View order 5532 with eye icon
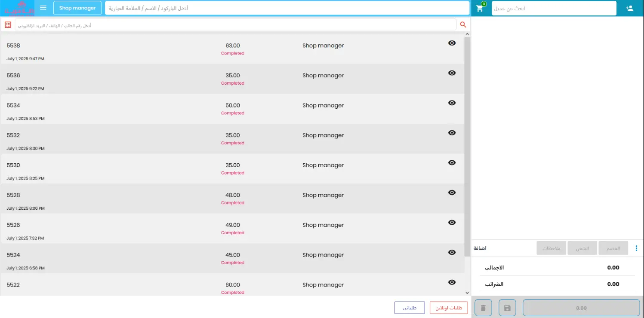 tap(452, 133)
